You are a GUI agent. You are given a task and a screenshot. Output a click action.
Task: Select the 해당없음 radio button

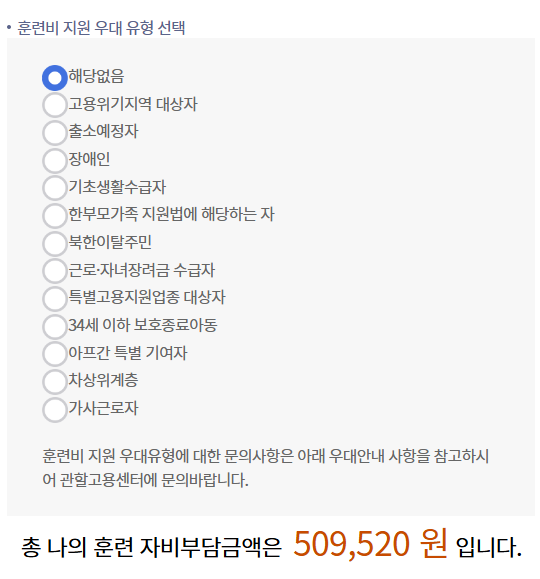55,78
